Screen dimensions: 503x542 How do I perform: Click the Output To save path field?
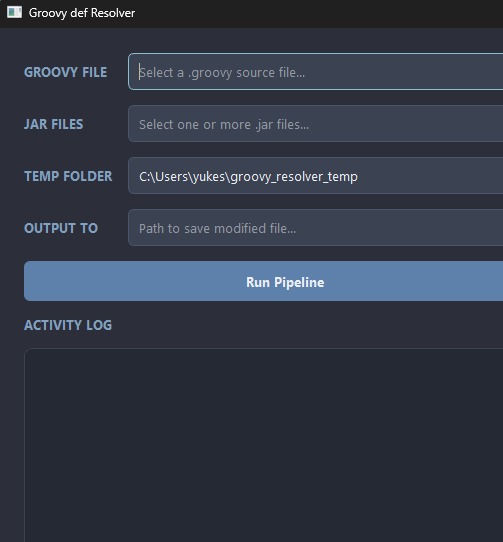[x=316, y=227]
